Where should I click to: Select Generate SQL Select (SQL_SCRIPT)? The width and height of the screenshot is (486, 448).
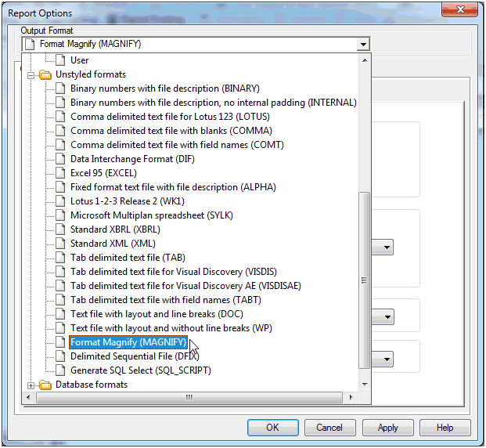(141, 370)
